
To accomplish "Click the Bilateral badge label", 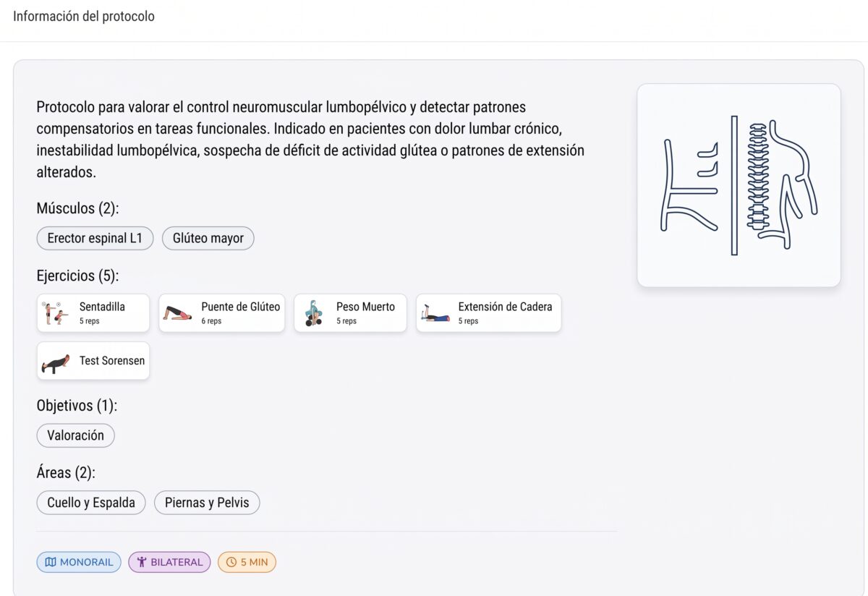I will 176,562.
